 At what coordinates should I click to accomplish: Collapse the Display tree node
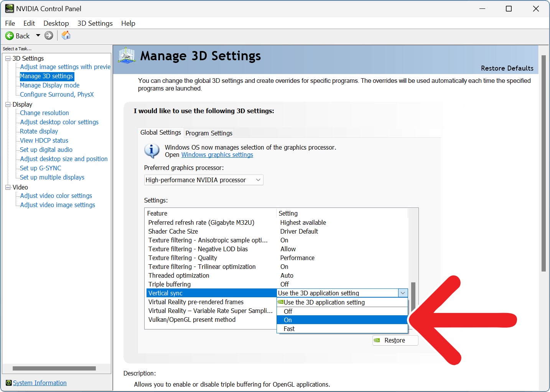point(8,104)
